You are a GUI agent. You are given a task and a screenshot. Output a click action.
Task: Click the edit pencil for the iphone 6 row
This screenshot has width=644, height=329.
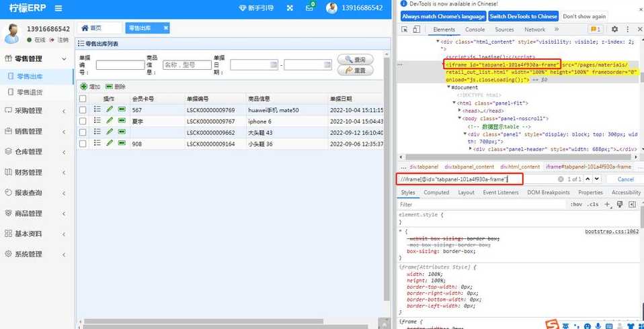point(110,121)
